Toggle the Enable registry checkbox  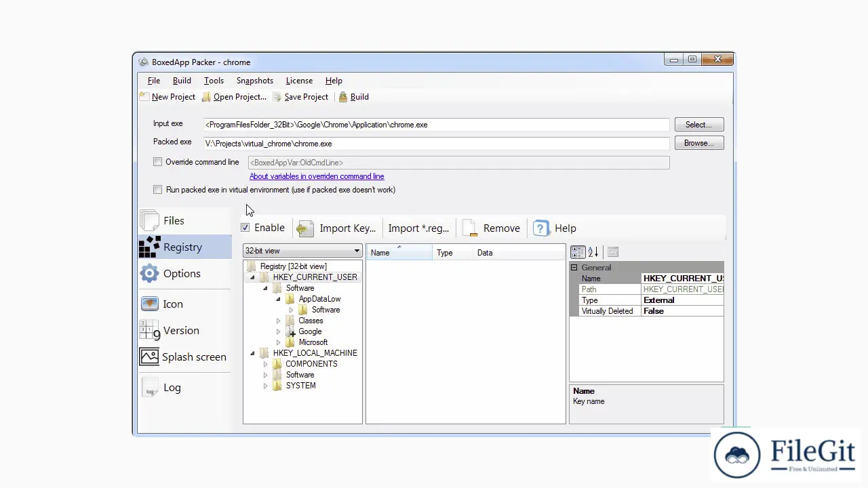[x=245, y=228]
